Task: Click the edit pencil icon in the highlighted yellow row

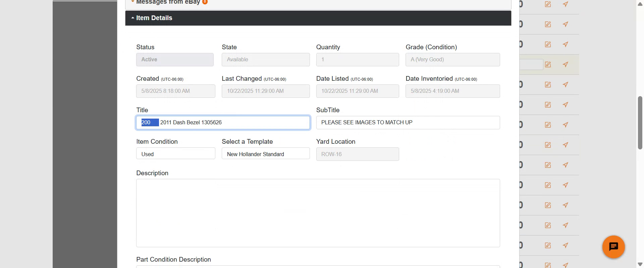Action: tap(548, 64)
